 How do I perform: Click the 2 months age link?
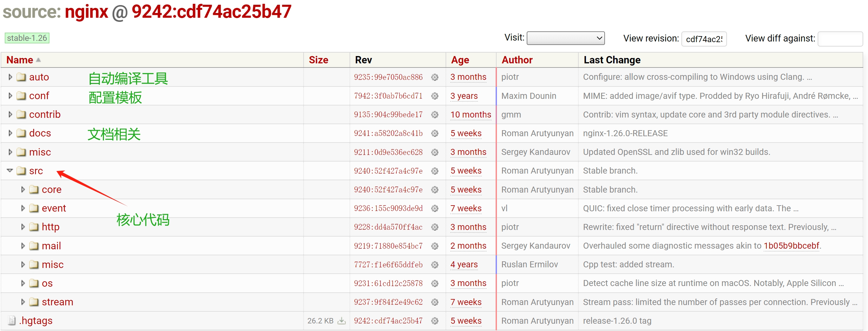tap(468, 246)
